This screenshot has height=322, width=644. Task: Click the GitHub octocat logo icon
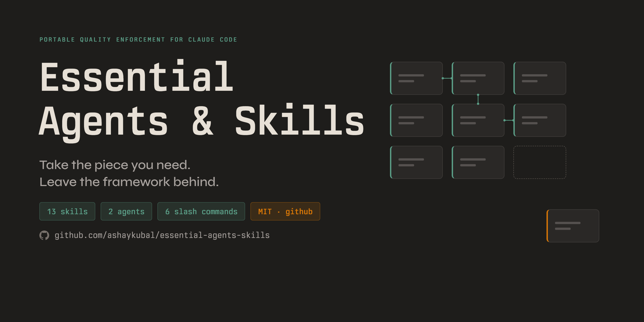point(44,235)
